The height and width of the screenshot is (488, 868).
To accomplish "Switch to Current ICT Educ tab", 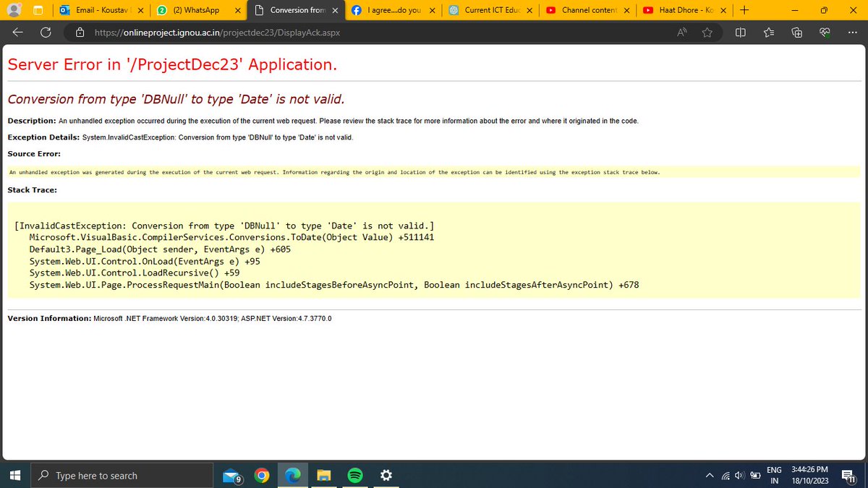I will (x=490, y=10).
